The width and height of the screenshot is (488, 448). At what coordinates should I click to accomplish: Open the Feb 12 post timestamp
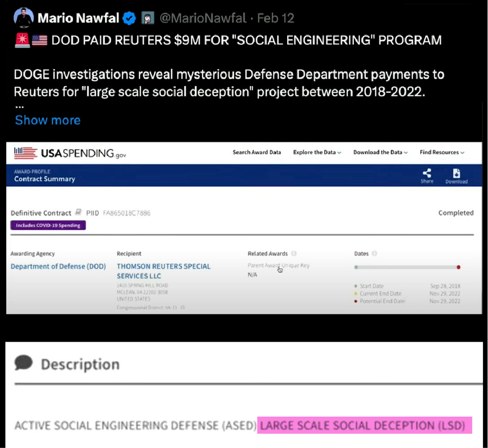(x=275, y=18)
